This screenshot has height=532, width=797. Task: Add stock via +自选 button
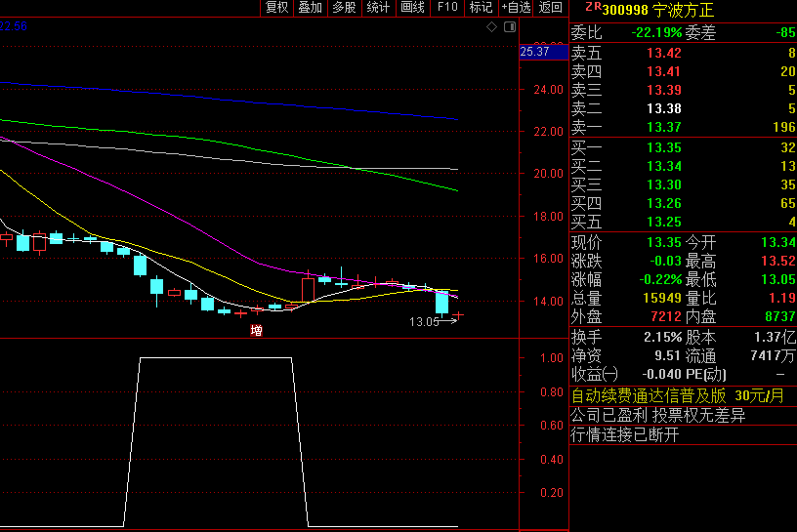point(516,8)
